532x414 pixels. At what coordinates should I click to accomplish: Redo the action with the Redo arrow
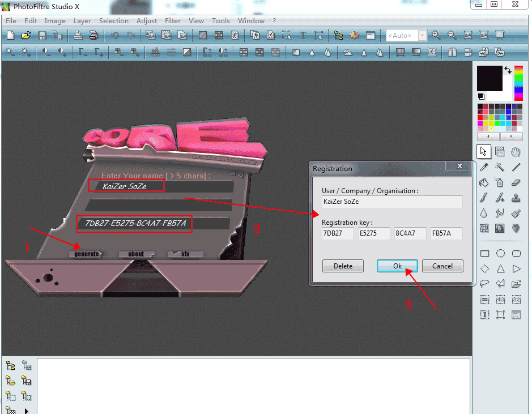pos(131,35)
